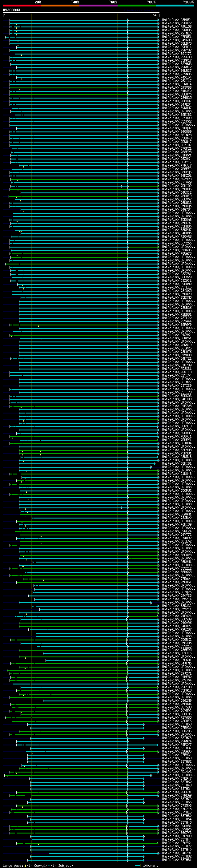This screenshot has height=868, width=197.
Task: Select the UniRef100_Q6ZIW7 label
Action: [x=176, y=145]
